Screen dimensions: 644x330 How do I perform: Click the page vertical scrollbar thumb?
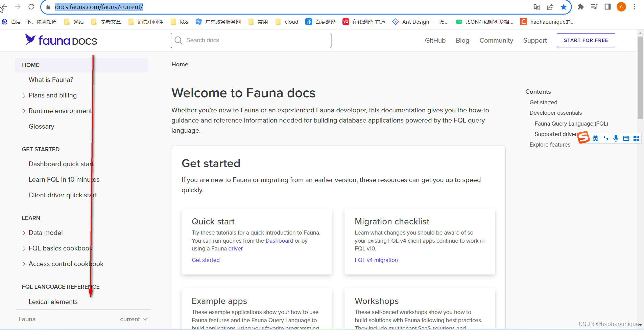(x=640, y=78)
